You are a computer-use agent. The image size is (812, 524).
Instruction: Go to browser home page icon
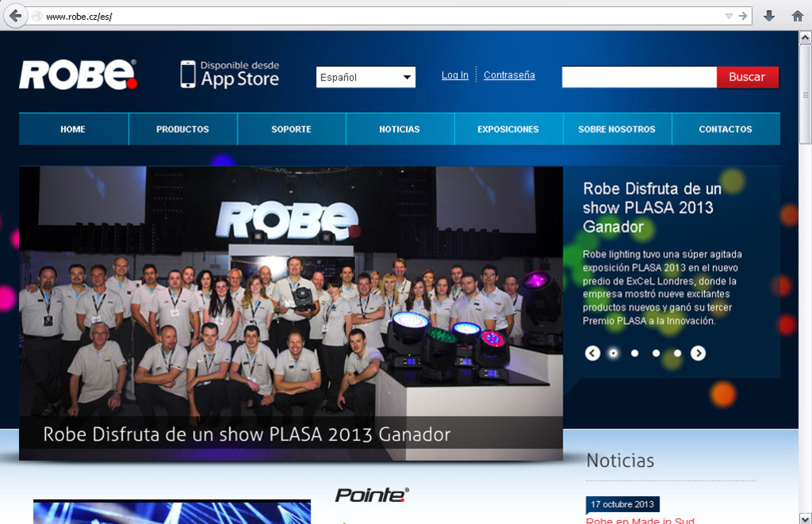pos(797,16)
